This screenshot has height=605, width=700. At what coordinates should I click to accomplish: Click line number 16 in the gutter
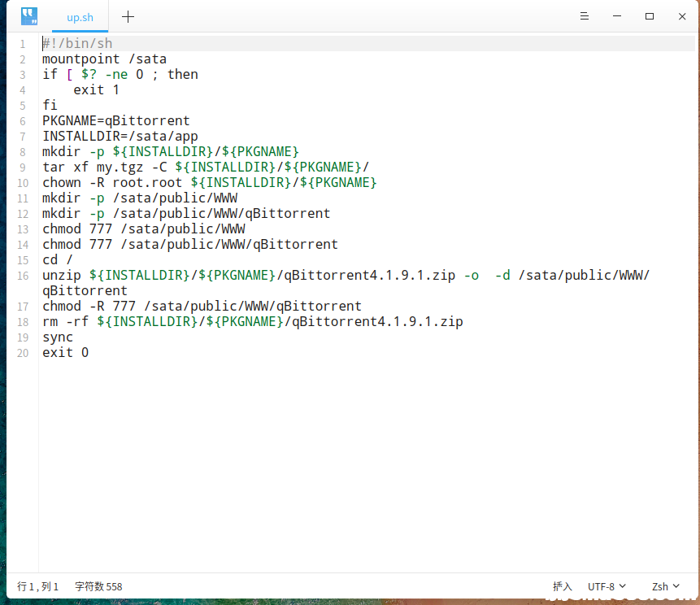(23, 276)
